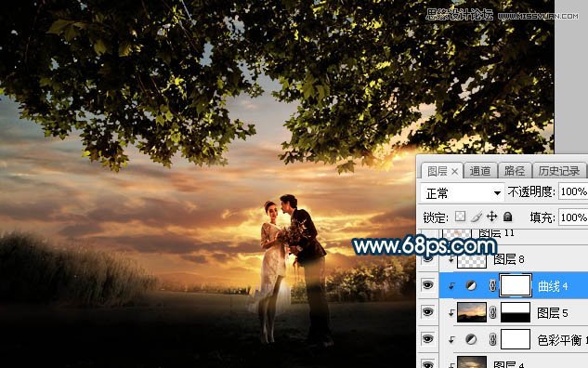Click clipping mask arrow on 图层 5
Viewport: 588px width, 368px height.
(451, 313)
